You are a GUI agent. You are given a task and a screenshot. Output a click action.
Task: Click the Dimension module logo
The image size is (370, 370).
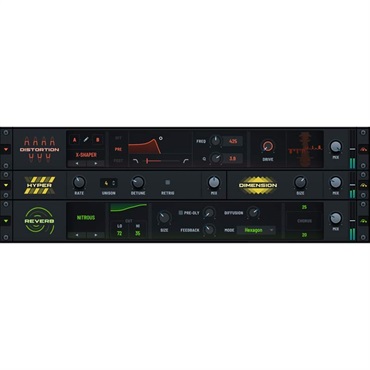click(x=258, y=185)
